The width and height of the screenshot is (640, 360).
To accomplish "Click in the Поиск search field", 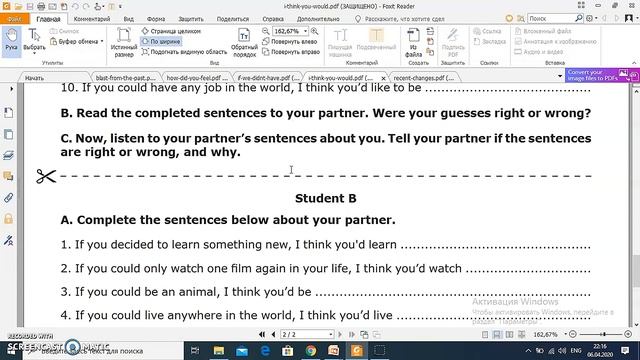I will coord(551,18).
